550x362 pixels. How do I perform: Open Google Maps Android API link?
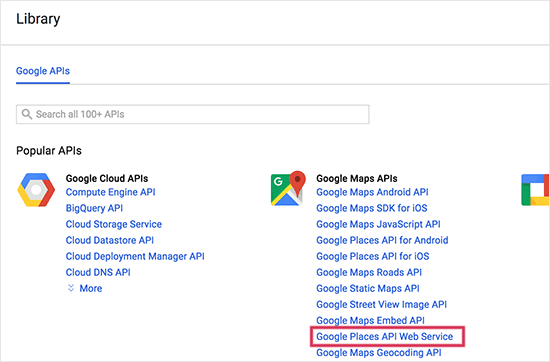pos(372,192)
